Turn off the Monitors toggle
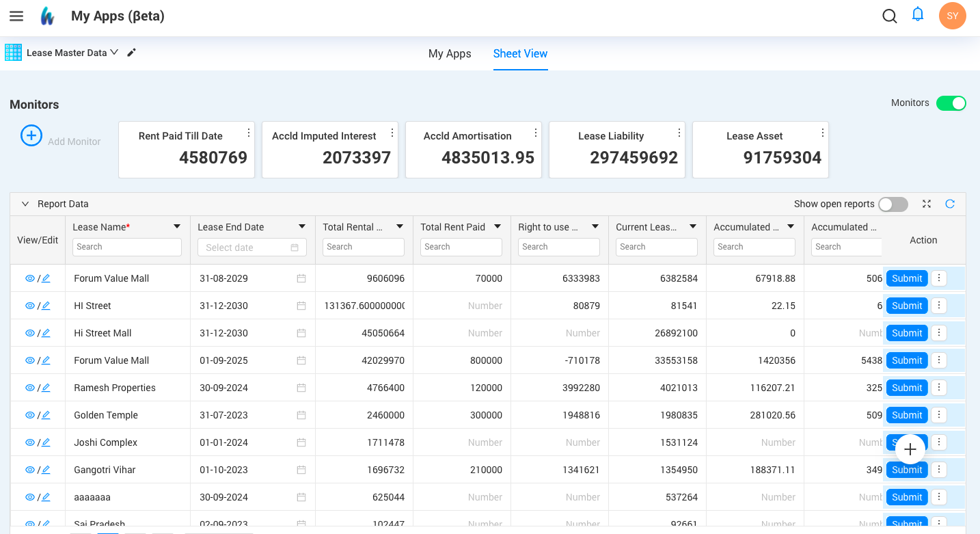 (x=951, y=103)
